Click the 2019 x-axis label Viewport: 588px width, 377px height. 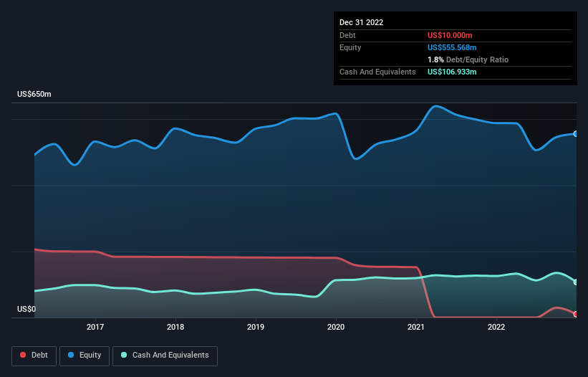pyautogui.click(x=256, y=327)
